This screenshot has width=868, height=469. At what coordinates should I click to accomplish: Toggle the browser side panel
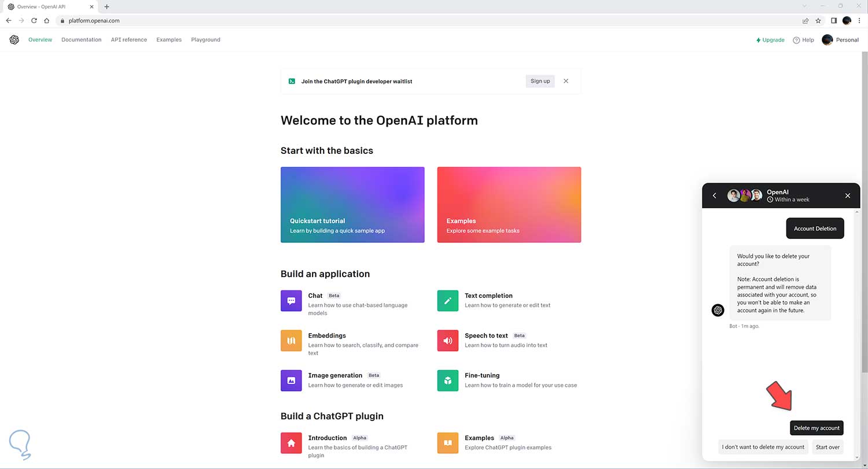[834, 20]
